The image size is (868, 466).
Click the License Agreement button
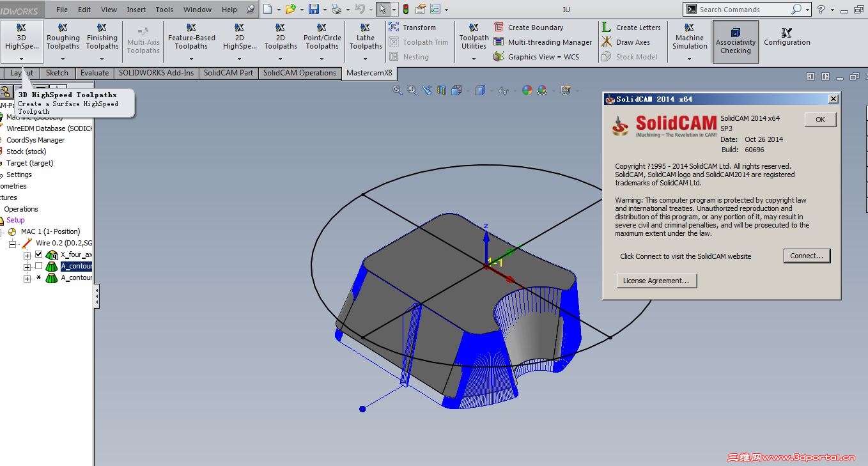[656, 281]
